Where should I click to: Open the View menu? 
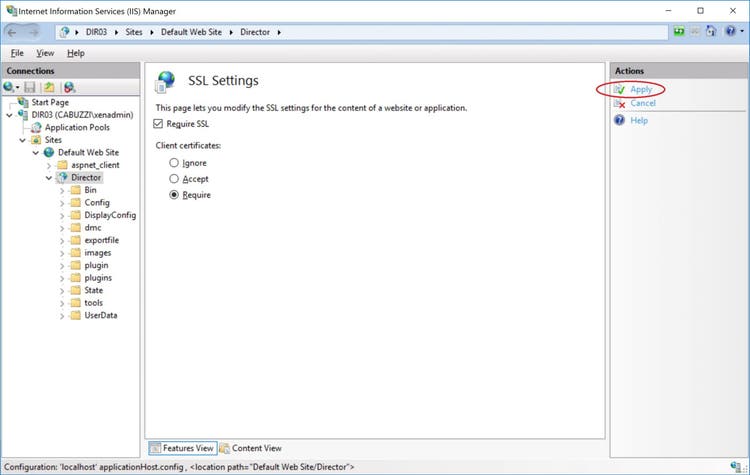[x=45, y=53]
